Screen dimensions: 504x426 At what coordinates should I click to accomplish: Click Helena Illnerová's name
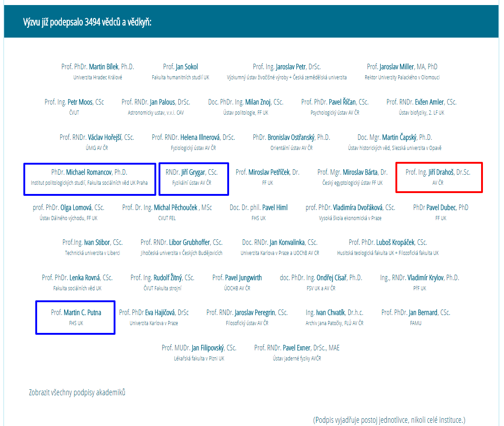click(200, 138)
